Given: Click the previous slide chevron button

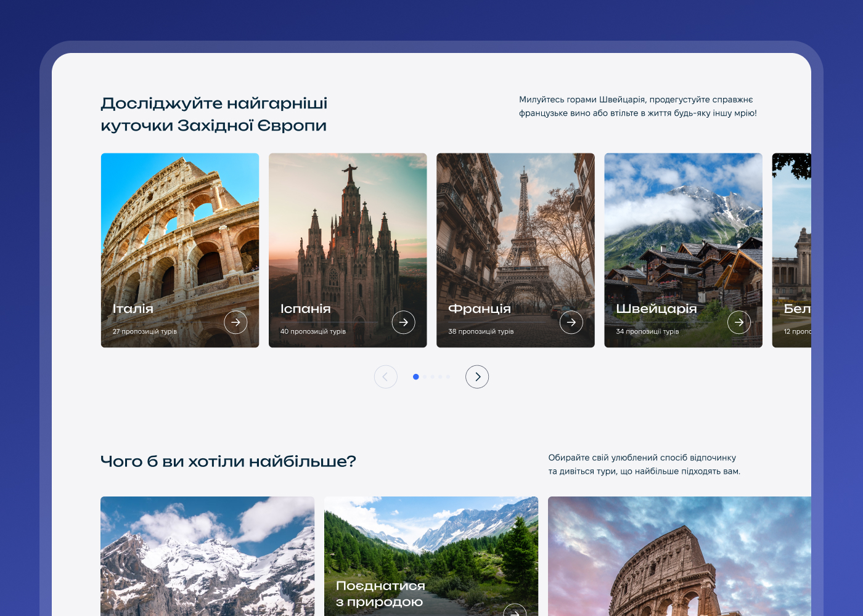Looking at the screenshot, I should pos(386,377).
